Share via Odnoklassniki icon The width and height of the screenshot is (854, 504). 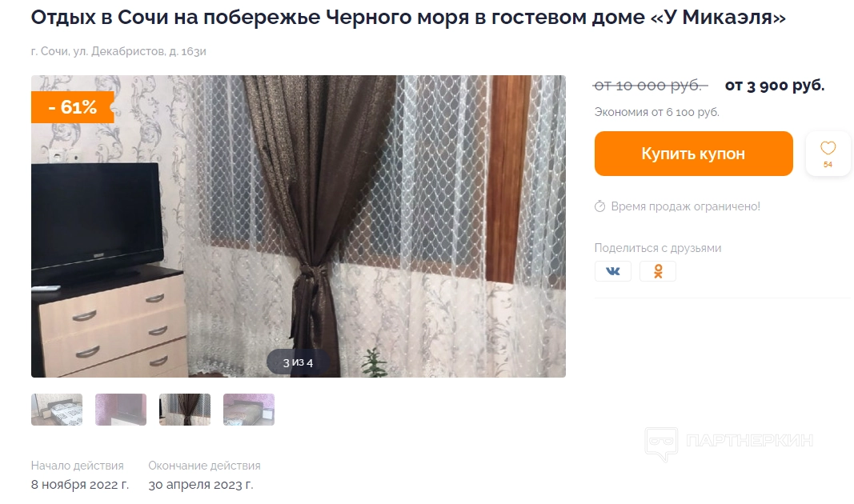pyautogui.click(x=658, y=271)
